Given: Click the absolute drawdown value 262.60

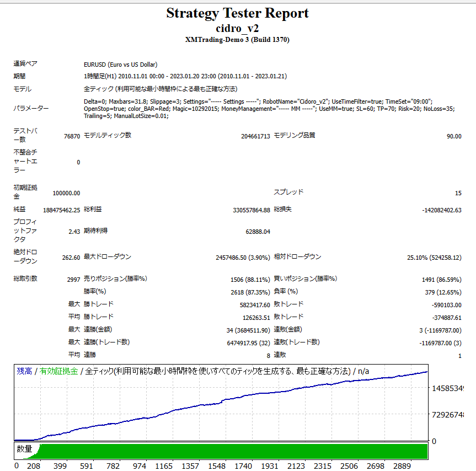Looking at the screenshot, I should click(71, 258).
